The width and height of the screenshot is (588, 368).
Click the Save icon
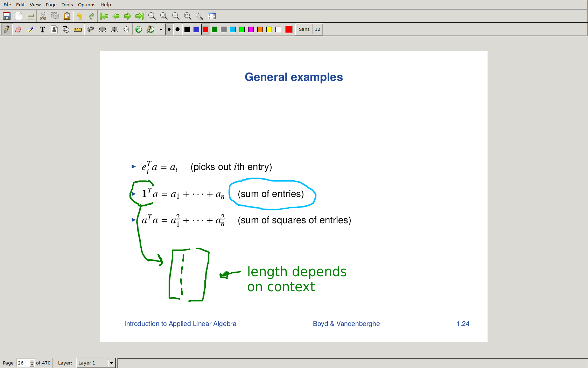[x=7, y=16]
